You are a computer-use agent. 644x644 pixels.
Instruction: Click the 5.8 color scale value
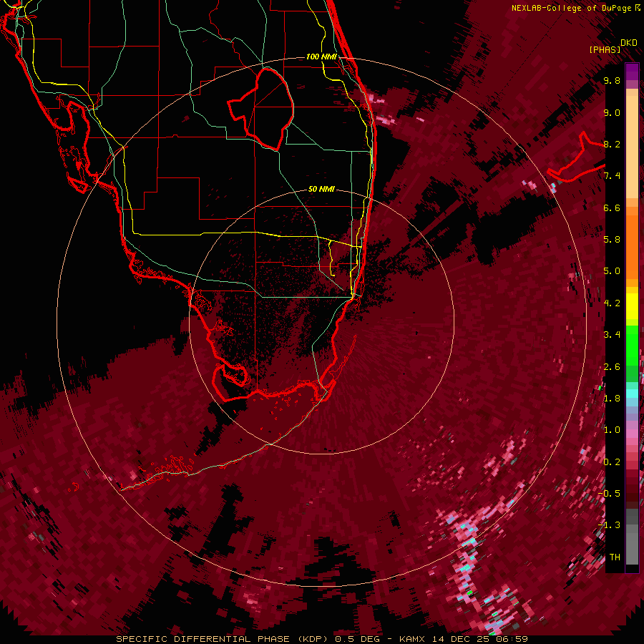612,240
